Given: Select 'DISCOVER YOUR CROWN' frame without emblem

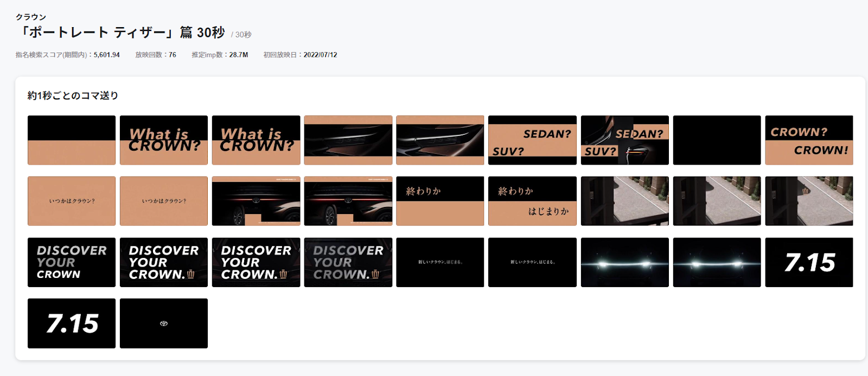Looking at the screenshot, I should pos(72,262).
